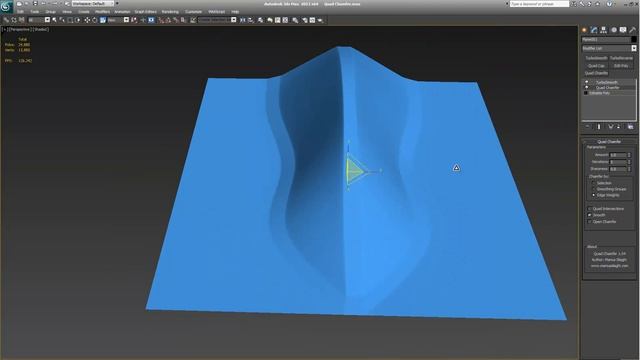Click the search keyword field in title bar

(540, 4)
